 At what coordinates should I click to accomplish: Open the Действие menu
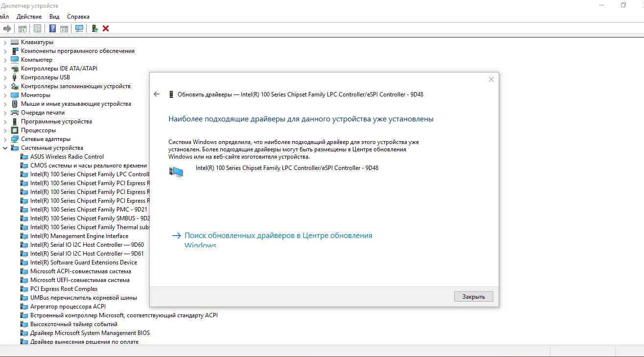tap(29, 17)
